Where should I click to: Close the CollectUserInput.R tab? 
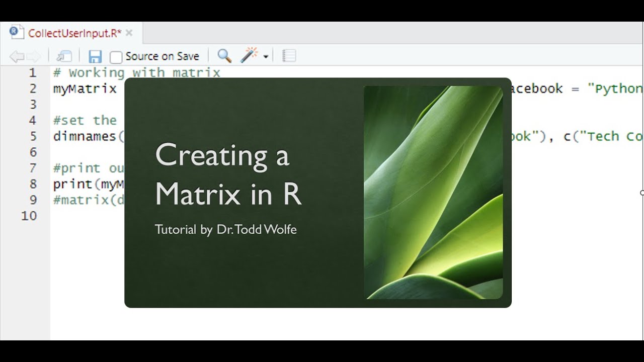pyautogui.click(x=129, y=33)
